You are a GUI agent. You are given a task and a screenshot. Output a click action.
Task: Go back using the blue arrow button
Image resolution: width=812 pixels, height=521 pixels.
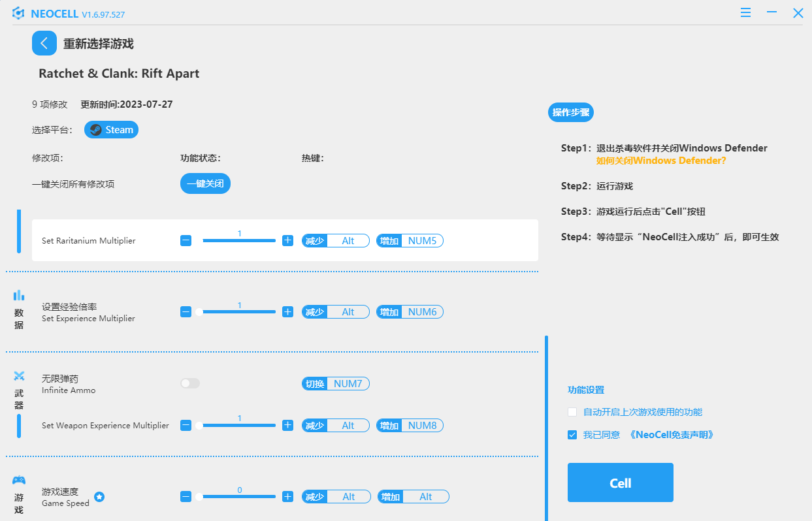(x=44, y=44)
